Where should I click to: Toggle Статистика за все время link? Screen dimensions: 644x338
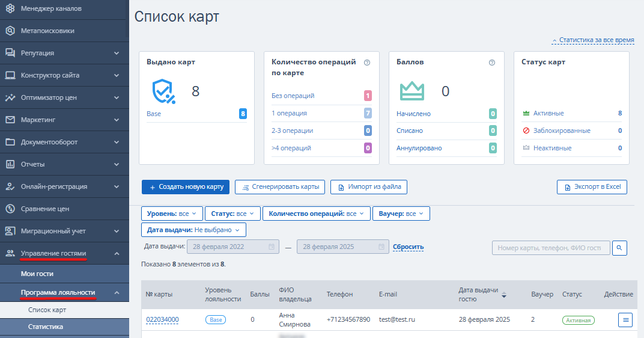(593, 40)
